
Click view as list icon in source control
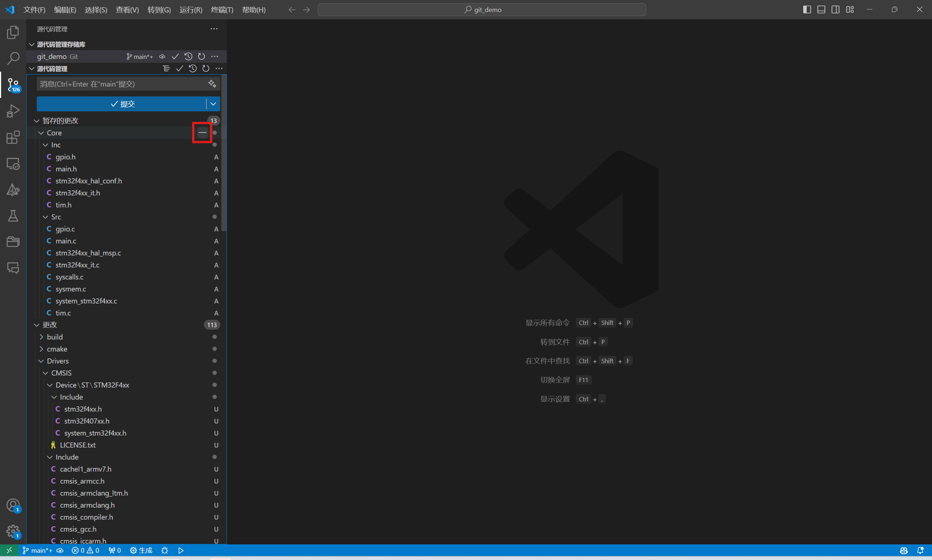[x=166, y=68]
